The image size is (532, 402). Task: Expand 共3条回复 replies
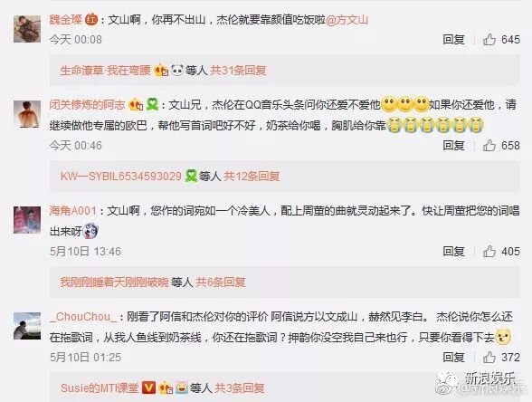(240, 388)
